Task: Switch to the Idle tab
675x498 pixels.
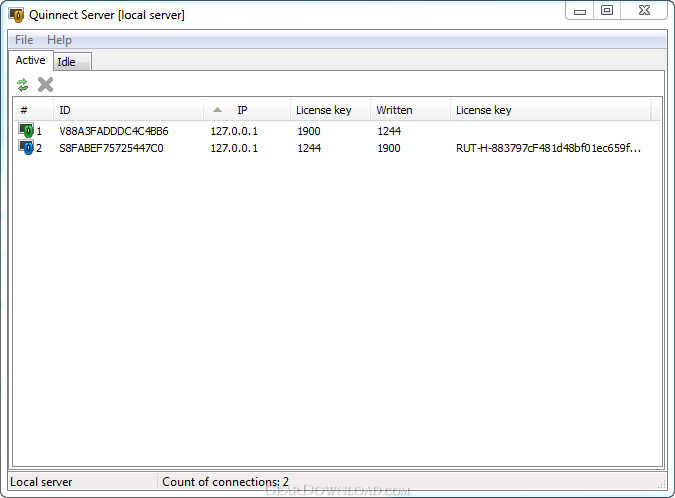Action: [x=72, y=62]
